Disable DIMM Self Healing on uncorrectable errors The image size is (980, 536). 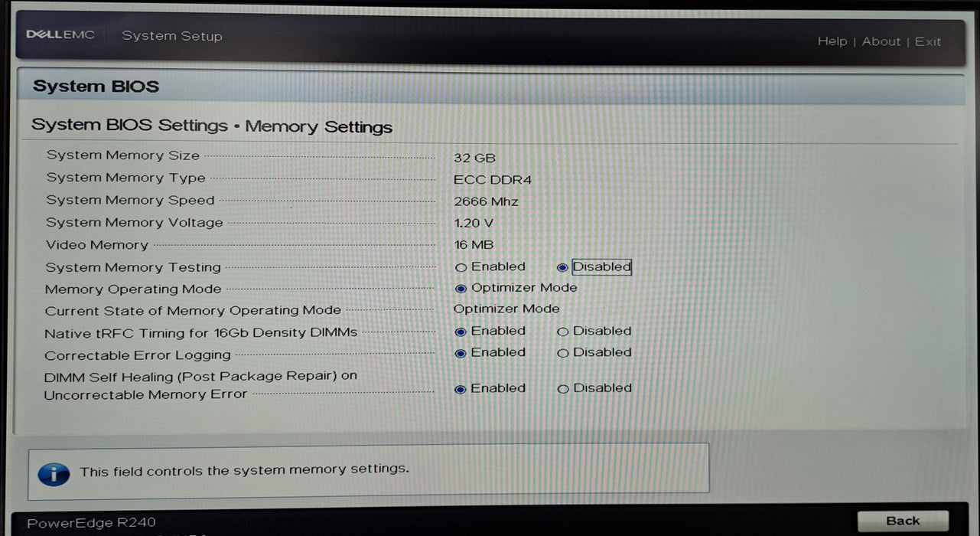(x=563, y=388)
